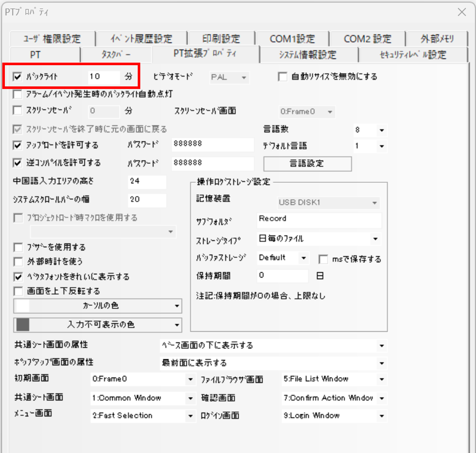Expand ログイン画面 Login Window dropdown
Viewport: 476px width, 453px height.
pos(334,416)
